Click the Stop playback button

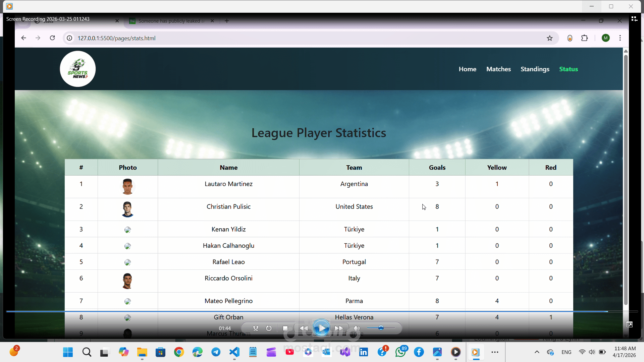point(285,328)
